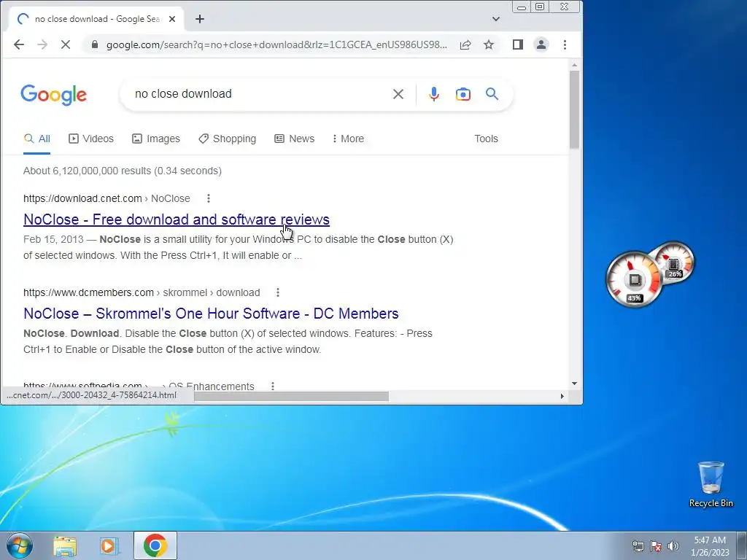The height and width of the screenshot is (560, 747).
Task: Bookmark this page with the star icon
Action: (x=489, y=44)
